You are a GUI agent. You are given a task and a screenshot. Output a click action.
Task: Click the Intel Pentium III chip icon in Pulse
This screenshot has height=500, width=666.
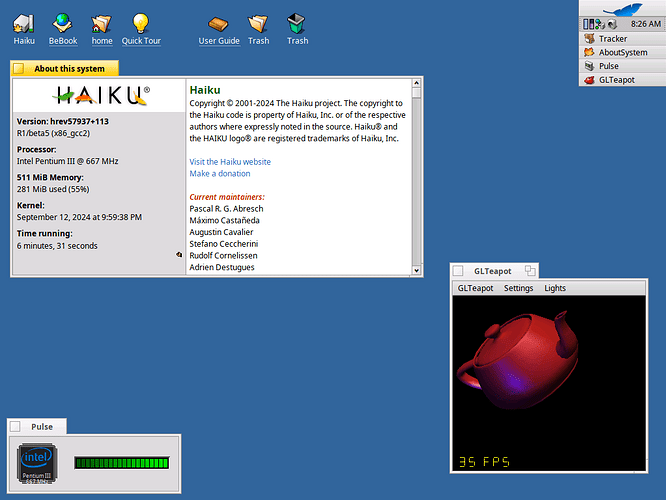click(x=37, y=463)
